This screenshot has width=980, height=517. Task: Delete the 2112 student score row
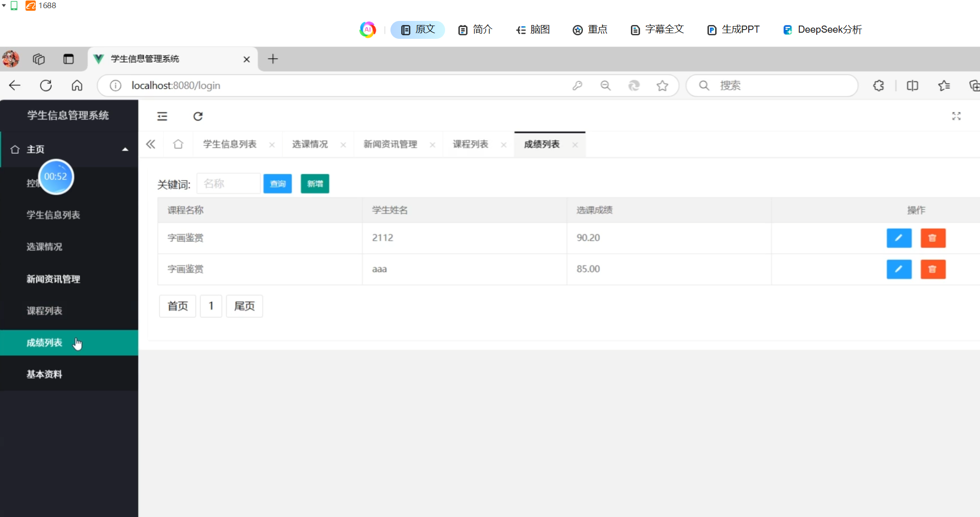933,238
